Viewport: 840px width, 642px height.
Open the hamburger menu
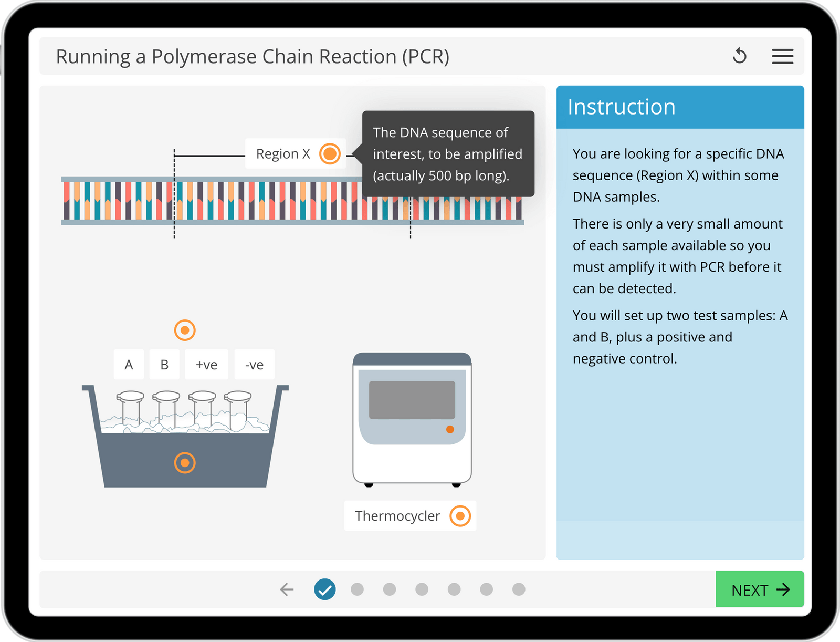coord(782,57)
